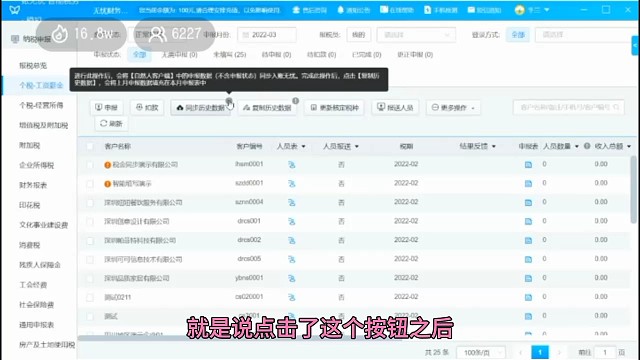Open personnel table icon for drcs002 row
Screen dimensions: 640x360
291,240
